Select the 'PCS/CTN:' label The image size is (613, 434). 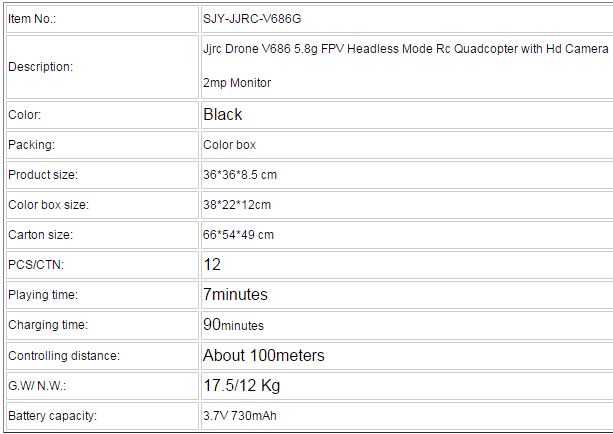click(36, 265)
